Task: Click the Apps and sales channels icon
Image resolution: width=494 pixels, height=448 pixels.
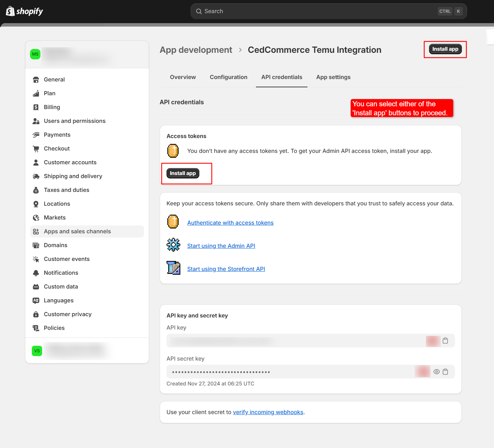Action: click(36, 232)
